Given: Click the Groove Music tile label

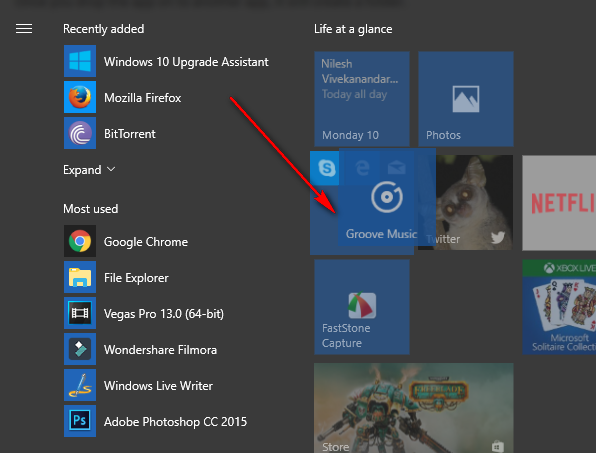Looking at the screenshot, I should pyautogui.click(x=381, y=234).
